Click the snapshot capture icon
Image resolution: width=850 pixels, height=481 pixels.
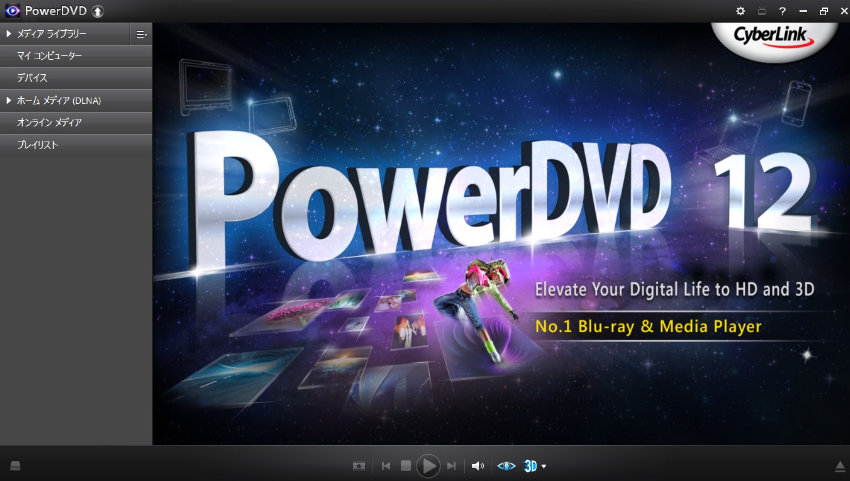pos(359,466)
